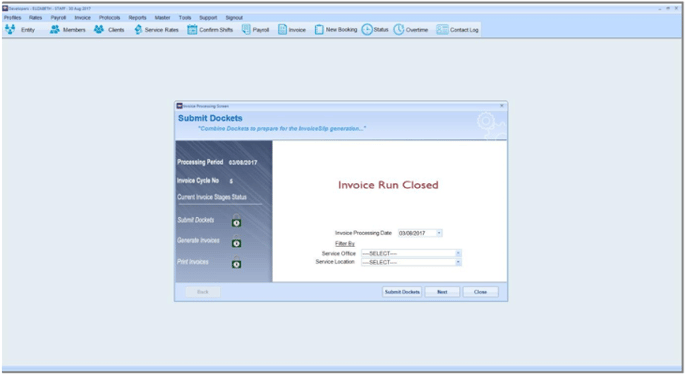The image size is (688, 376).
Task: Open the Reports menu
Action: [137, 18]
